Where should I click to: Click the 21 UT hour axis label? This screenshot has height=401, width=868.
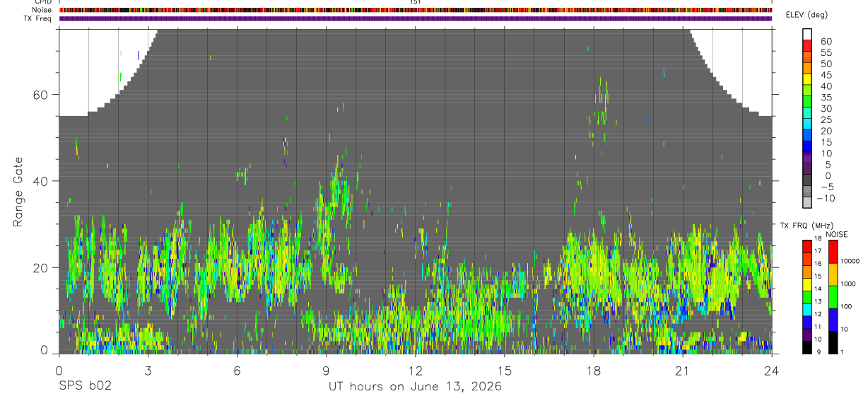click(683, 371)
